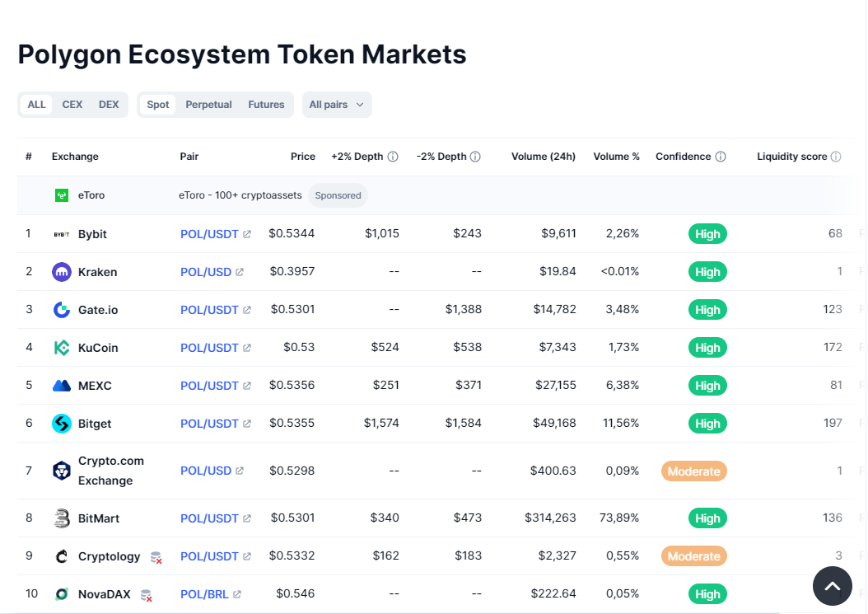Click the Liquidity score info icon

836,157
